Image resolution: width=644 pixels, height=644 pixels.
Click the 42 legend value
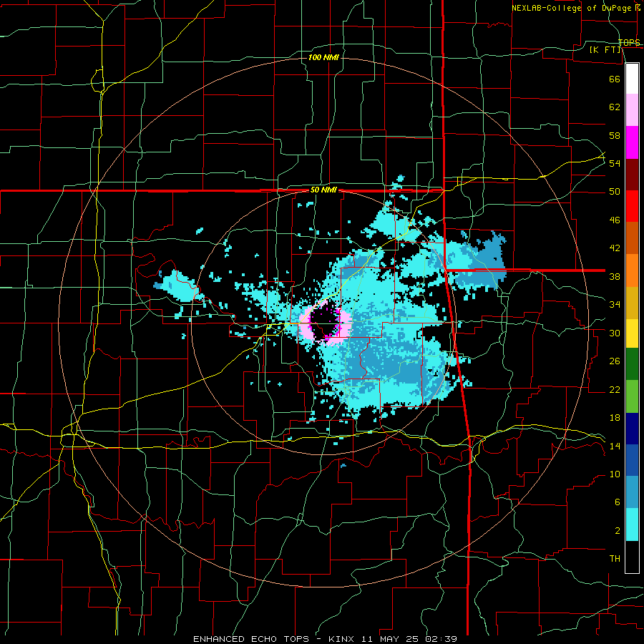(x=615, y=248)
